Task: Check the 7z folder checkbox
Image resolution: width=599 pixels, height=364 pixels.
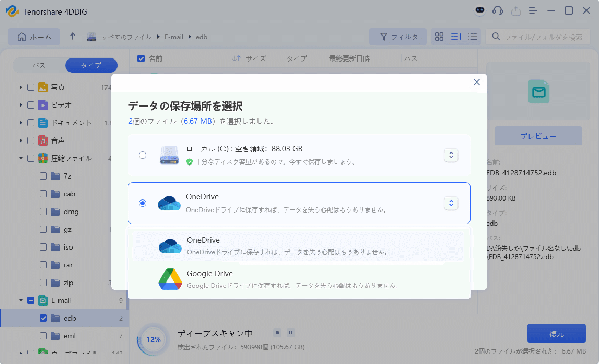Action: tap(43, 176)
